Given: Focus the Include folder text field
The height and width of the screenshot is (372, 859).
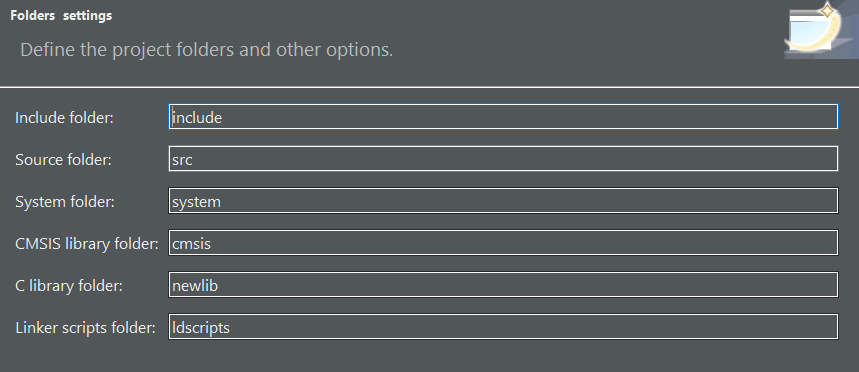Looking at the screenshot, I should coord(503,117).
